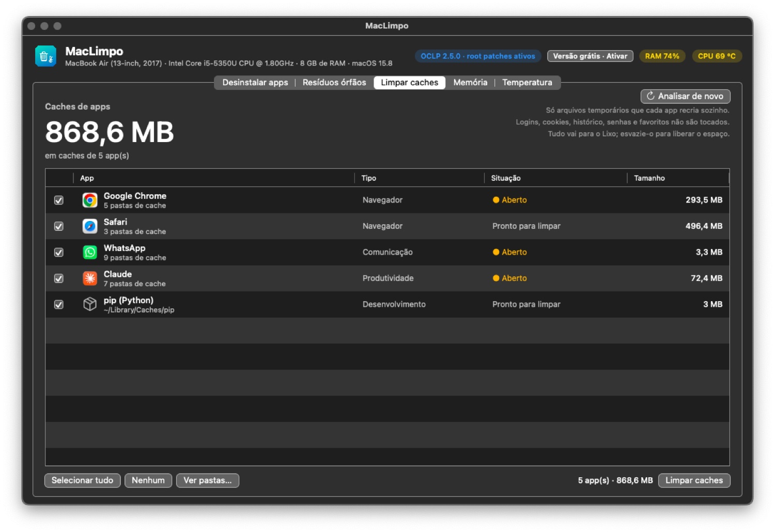775x532 pixels.
Task: Sort by the Tipo column header
Action: tap(420, 178)
